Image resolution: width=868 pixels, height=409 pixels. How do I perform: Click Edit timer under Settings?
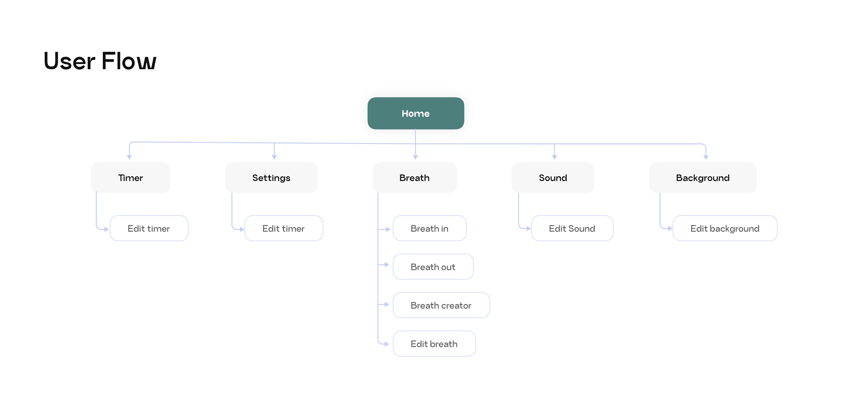284,228
